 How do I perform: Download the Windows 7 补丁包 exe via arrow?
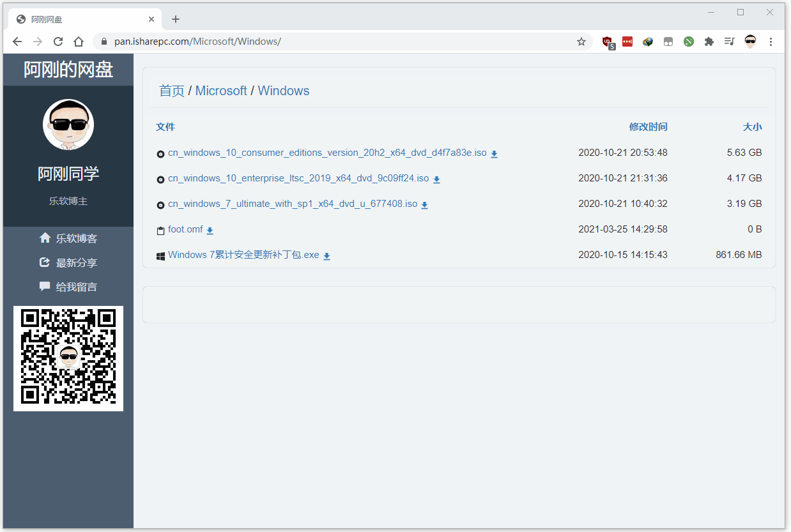click(326, 256)
